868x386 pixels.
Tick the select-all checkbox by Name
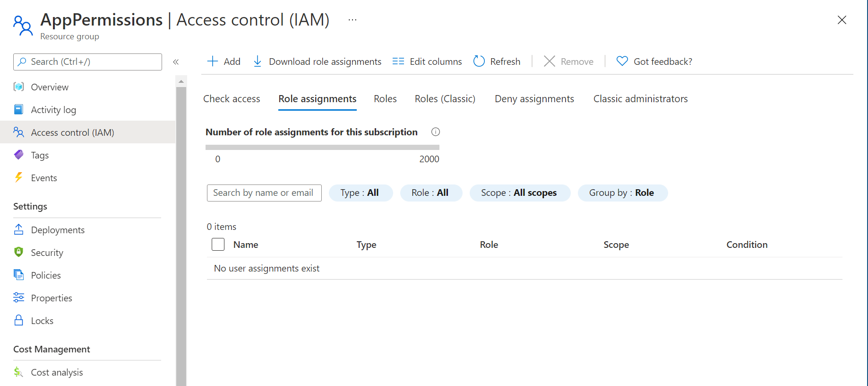[x=218, y=244]
